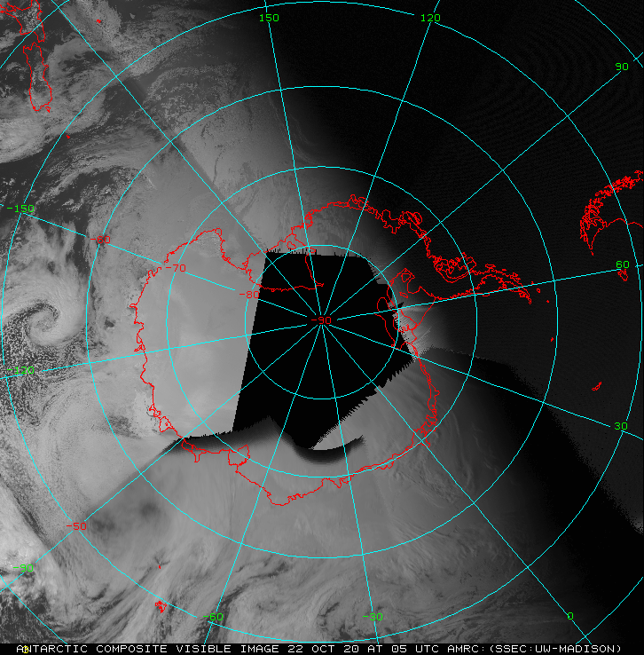Image resolution: width=644 pixels, height=655 pixels.
Task: Click the green 0 longitude label
Action: (570, 616)
